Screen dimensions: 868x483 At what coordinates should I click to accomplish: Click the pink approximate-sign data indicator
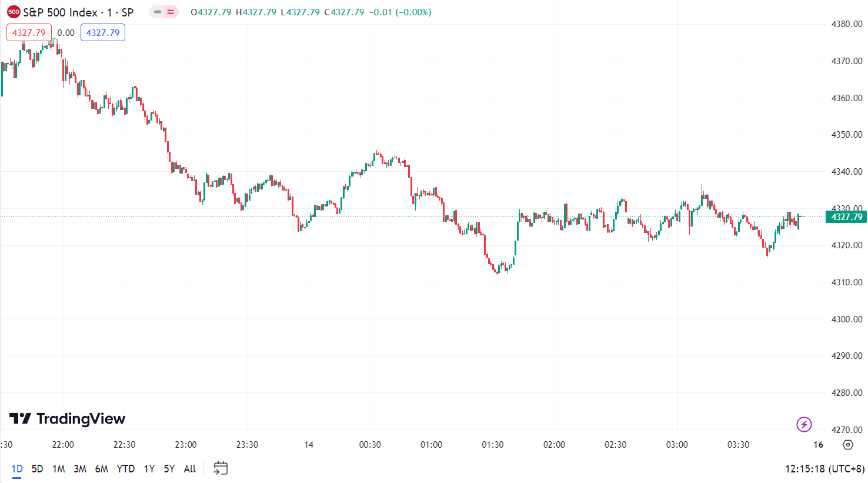pos(171,12)
